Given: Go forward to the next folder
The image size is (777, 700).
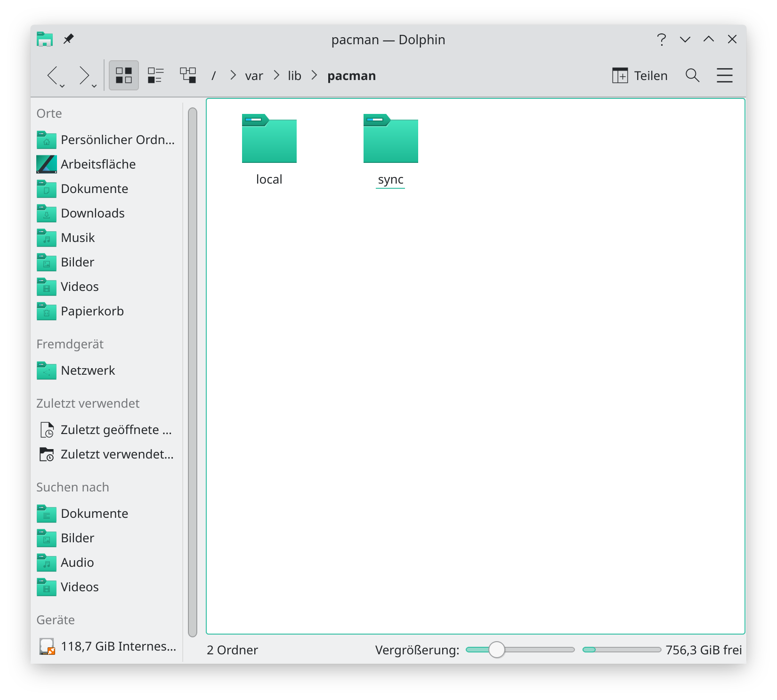Looking at the screenshot, I should tap(85, 75).
